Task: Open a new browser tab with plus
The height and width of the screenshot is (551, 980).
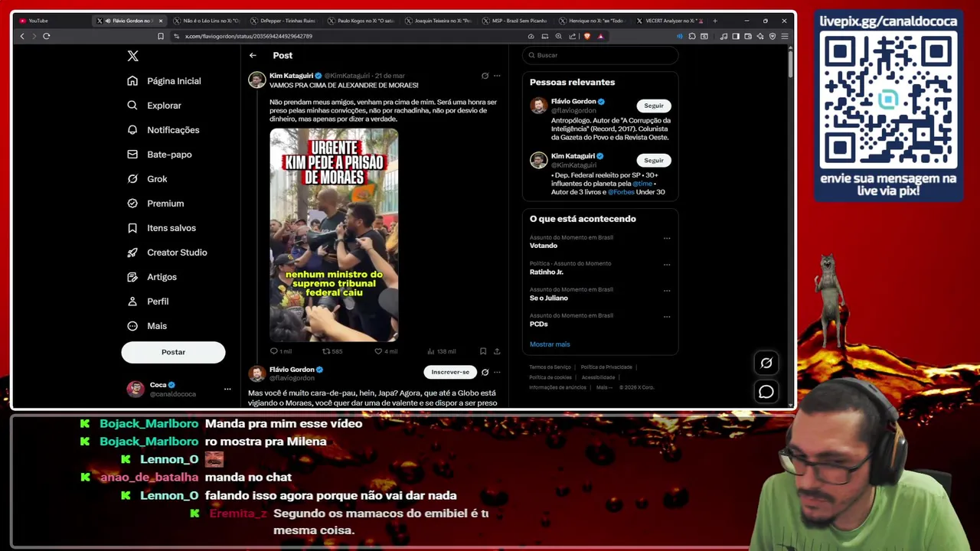Action: (715, 21)
